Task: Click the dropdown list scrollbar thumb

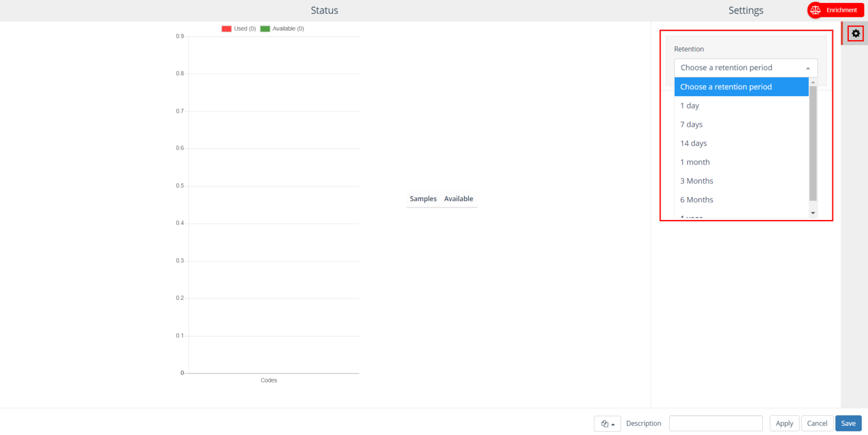Action: pyautogui.click(x=813, y=143)
